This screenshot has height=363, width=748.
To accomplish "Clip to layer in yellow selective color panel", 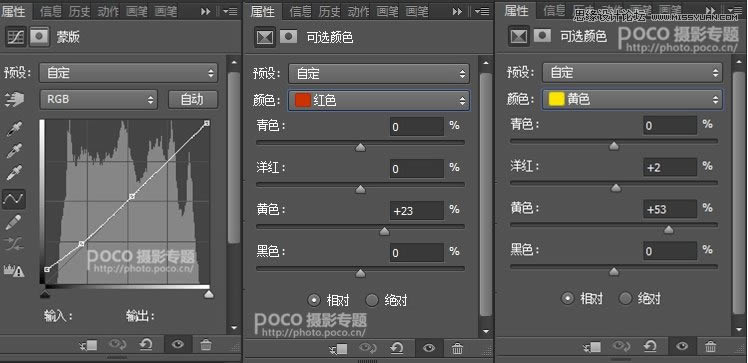I will coord(592,346).
